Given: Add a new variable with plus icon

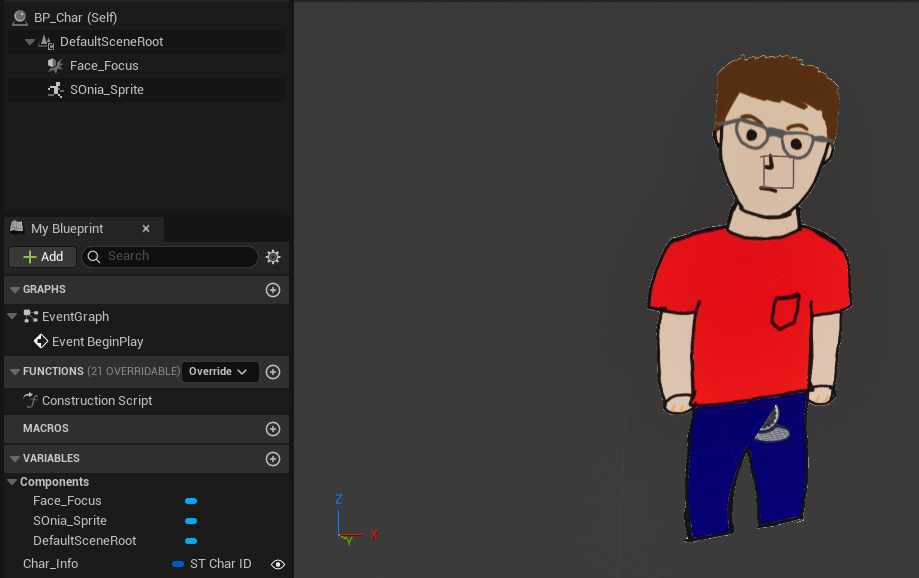Looking at the screenshot, I should tap(273, 459).
